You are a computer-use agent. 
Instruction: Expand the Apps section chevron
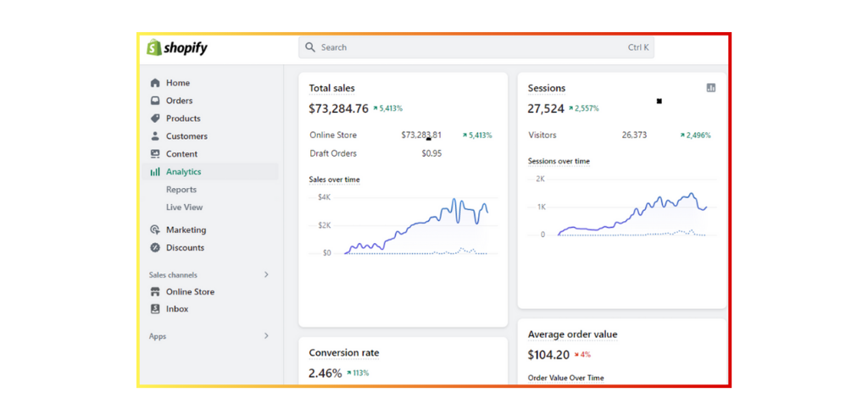(x=266, y=336)
